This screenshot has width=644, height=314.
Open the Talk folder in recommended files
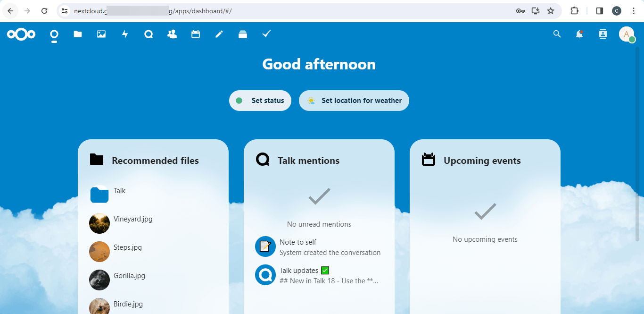(x=120, y=191)
